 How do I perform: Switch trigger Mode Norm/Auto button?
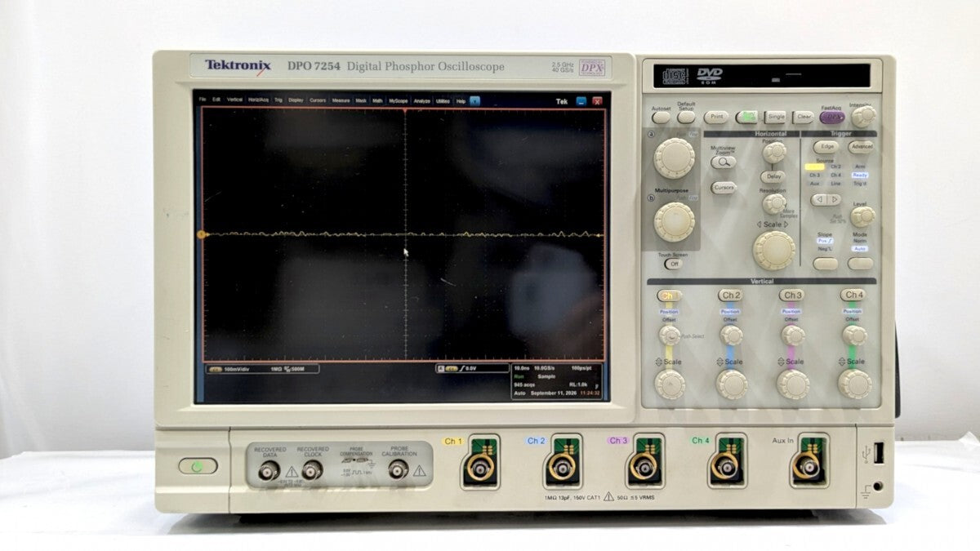pos(860,264)
